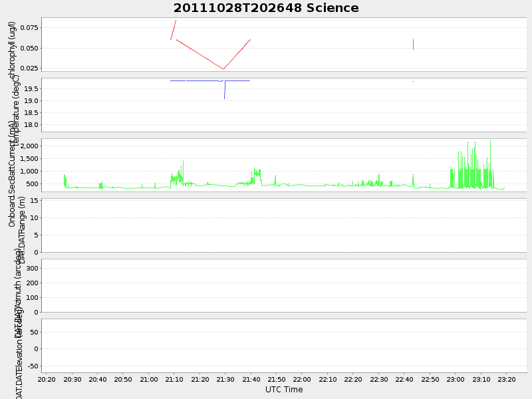Screen dimensions: 532x399
Task: Click the 22:00 time tick label
Action: 302,379
